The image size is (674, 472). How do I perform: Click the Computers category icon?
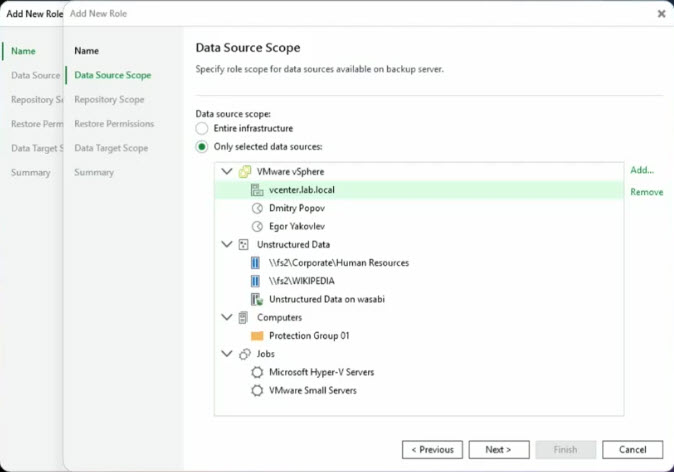tap(243, 318)
